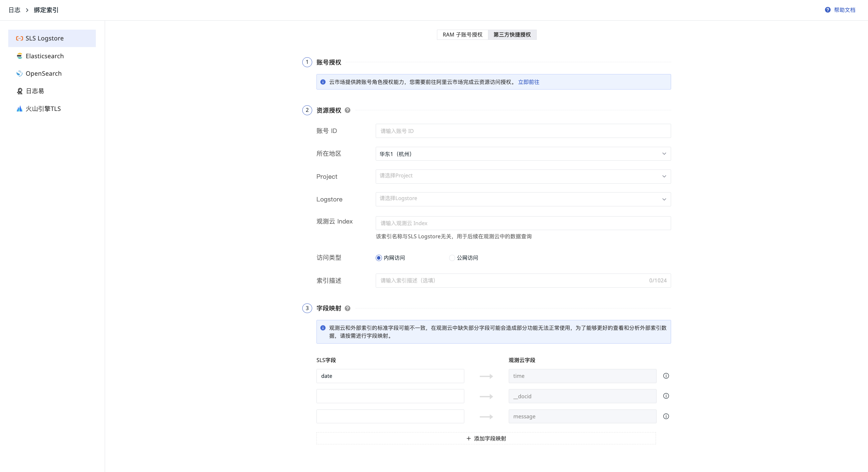Focus the 观测云 Index input field
The image size is (868, 472).
point(523,223)
